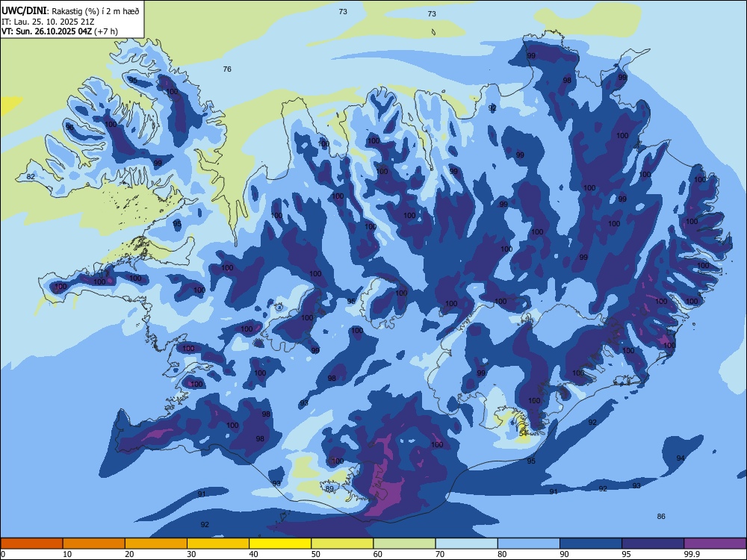Select the dark blue 90–95 legend swatch

tap(591, 544)
